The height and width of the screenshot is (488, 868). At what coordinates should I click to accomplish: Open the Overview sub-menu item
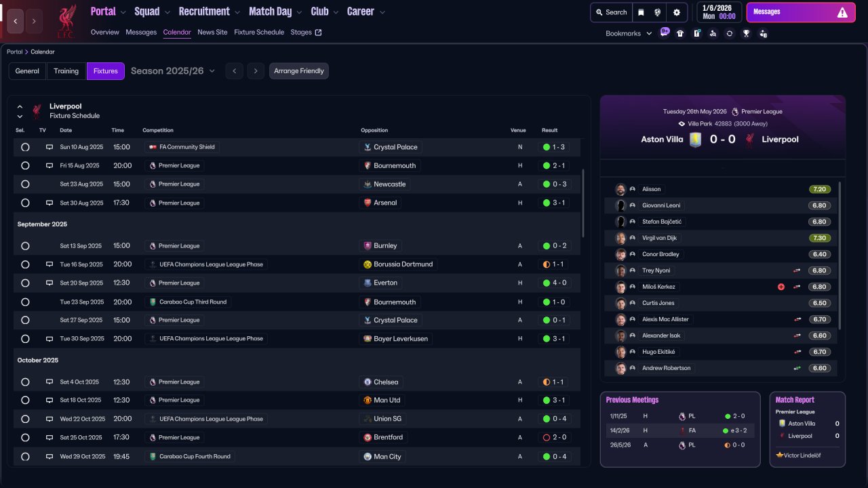point(104,33)
